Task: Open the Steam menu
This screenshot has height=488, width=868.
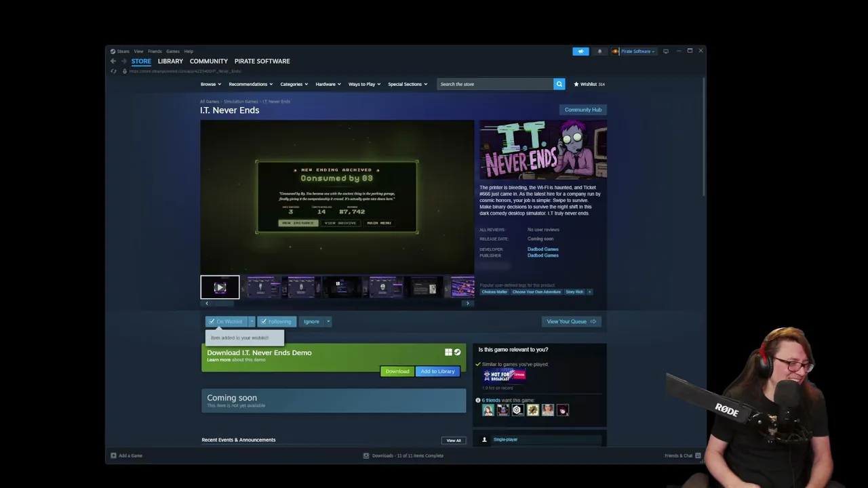Action: [x=123, y=52]
